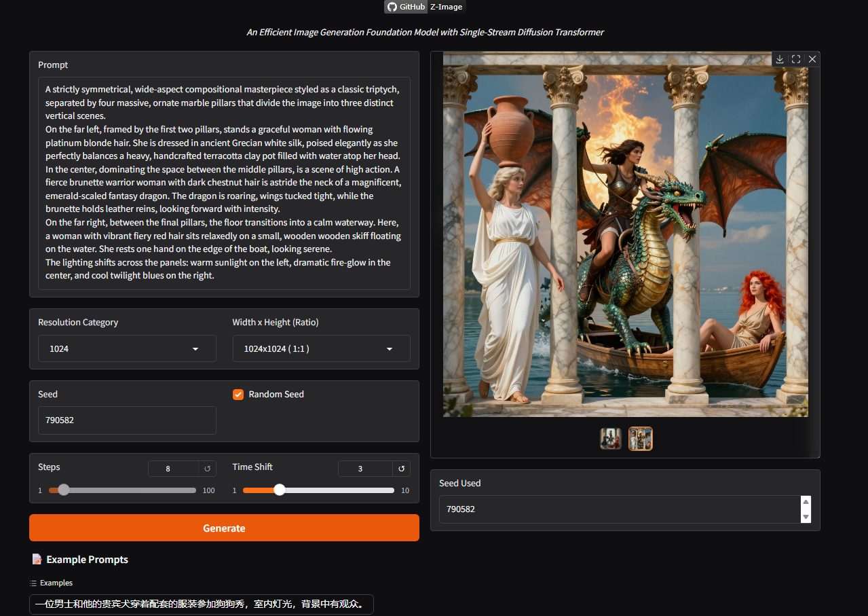
Task: Select the second gallery thumbnail
Action: point(641,439)
